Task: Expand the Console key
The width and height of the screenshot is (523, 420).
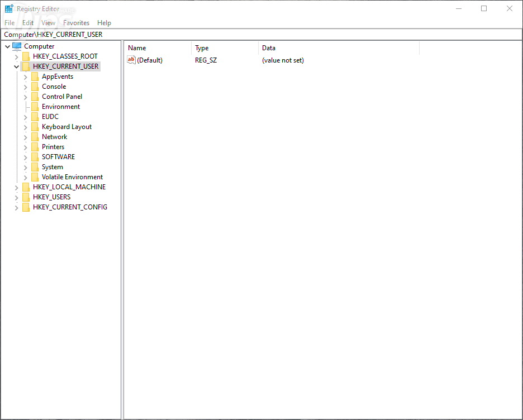Action: point(25,87)
